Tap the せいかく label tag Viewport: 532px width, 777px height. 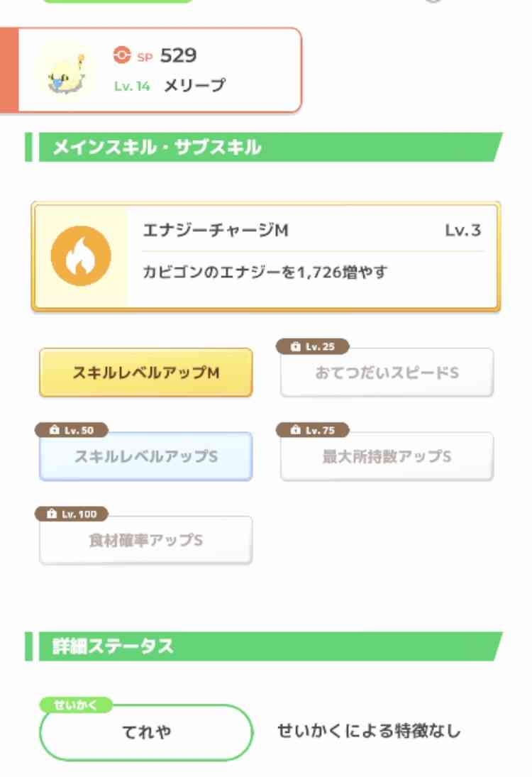(76, 705)
